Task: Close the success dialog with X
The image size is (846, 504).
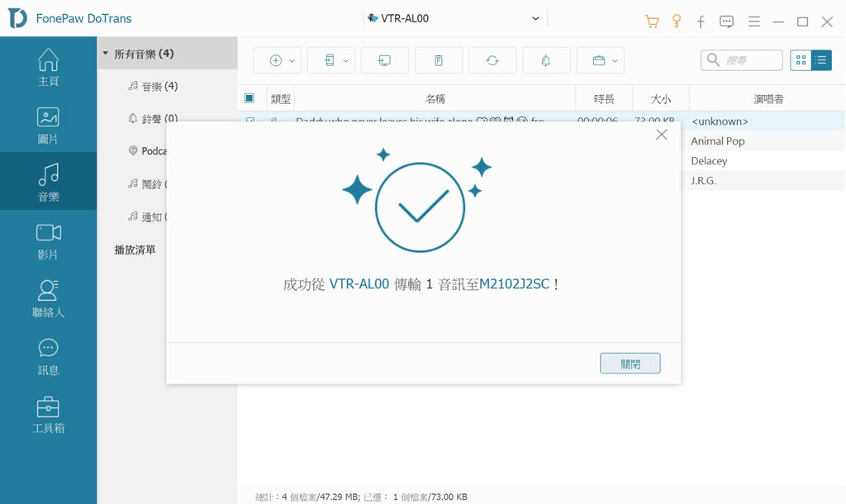Action: (x=662, y=135)
